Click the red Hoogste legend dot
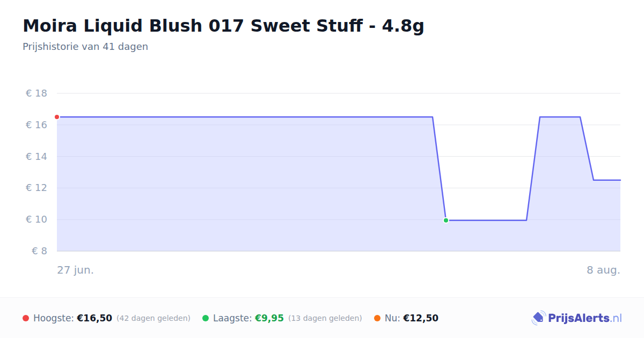644x338 pixels. (26, 318)
